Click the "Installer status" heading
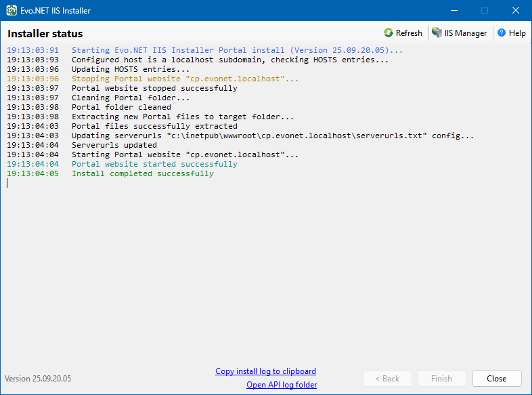Screen dimensions: 532x395 [45, 34]
